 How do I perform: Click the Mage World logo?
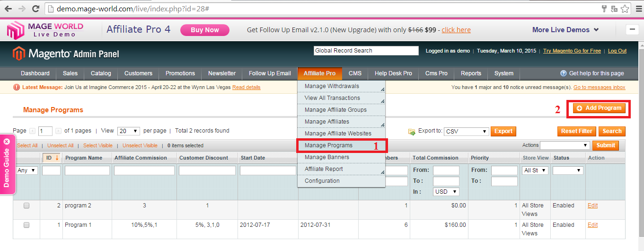click(45, 30)
